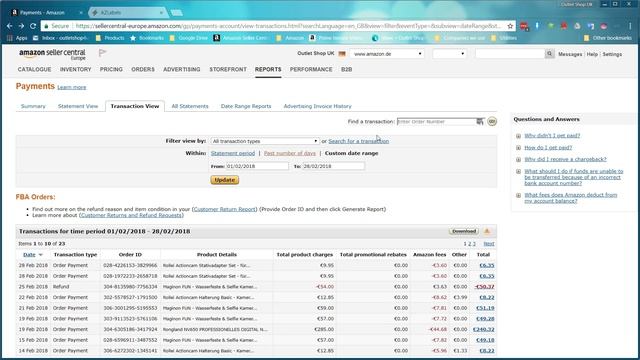Click the header search magnifier icon
The image size is (640, 360).
549,53
